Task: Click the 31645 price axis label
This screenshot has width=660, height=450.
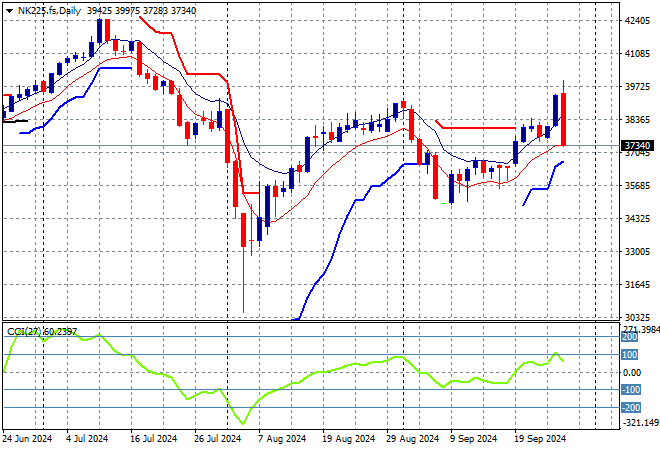Action: point(637,285)
